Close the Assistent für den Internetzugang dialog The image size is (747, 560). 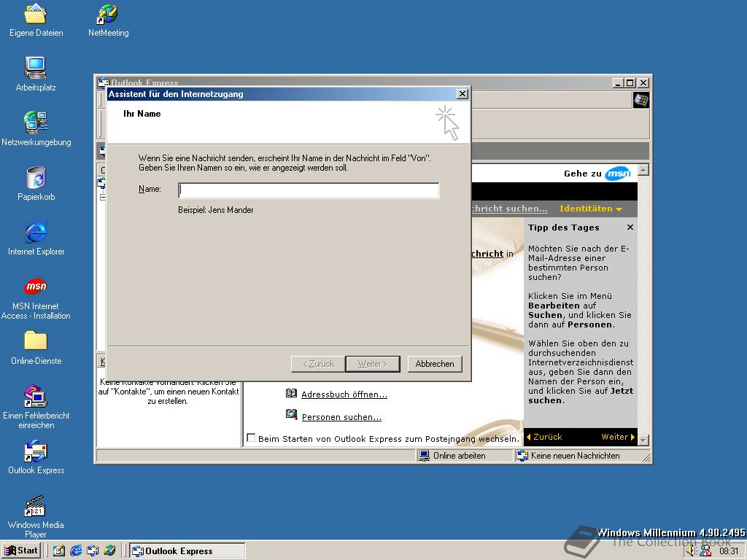click(x=462, y=94)
